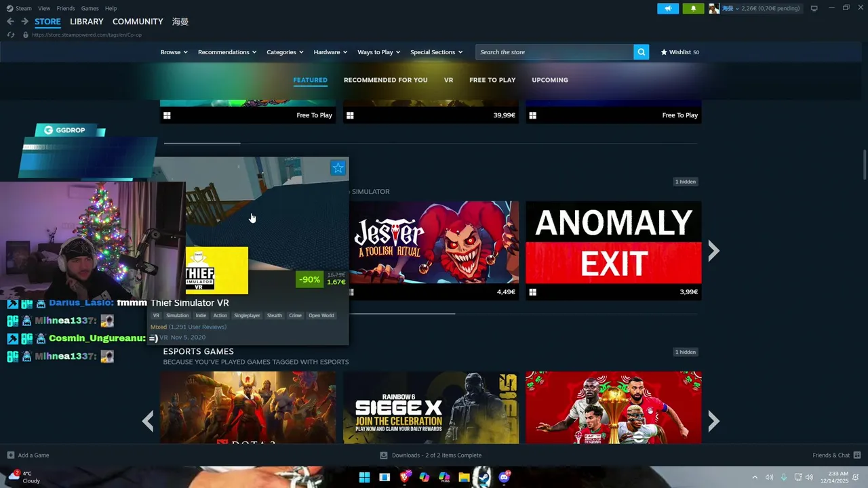This screenshot has width=868, height=488.
Task: Open Wishlist with star icon
Action: tap(680, 52)
